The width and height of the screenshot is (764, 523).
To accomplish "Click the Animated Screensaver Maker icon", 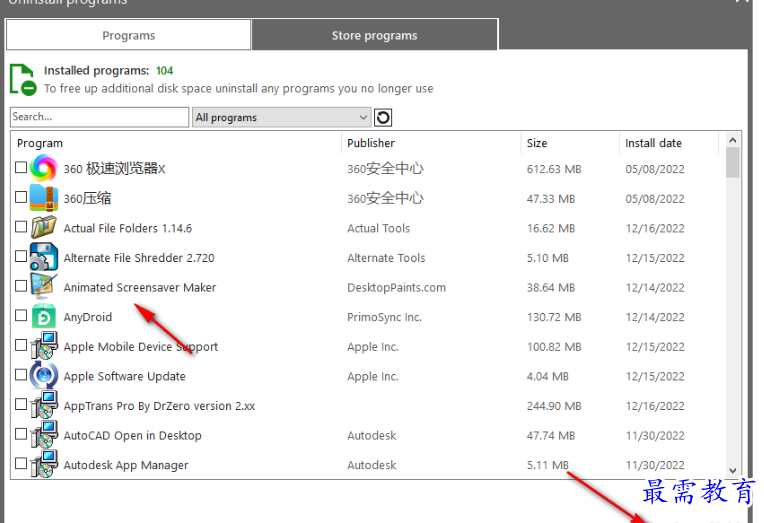I will click(43, 286).
